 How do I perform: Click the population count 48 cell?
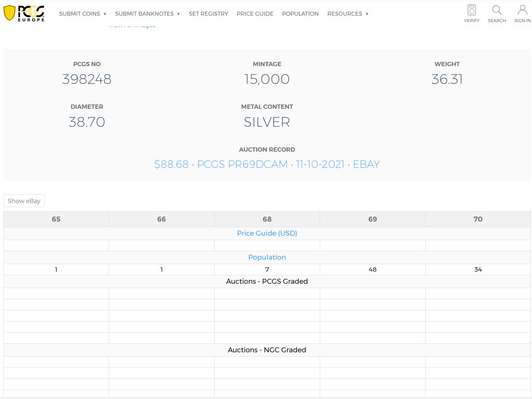tap(372, 269)
